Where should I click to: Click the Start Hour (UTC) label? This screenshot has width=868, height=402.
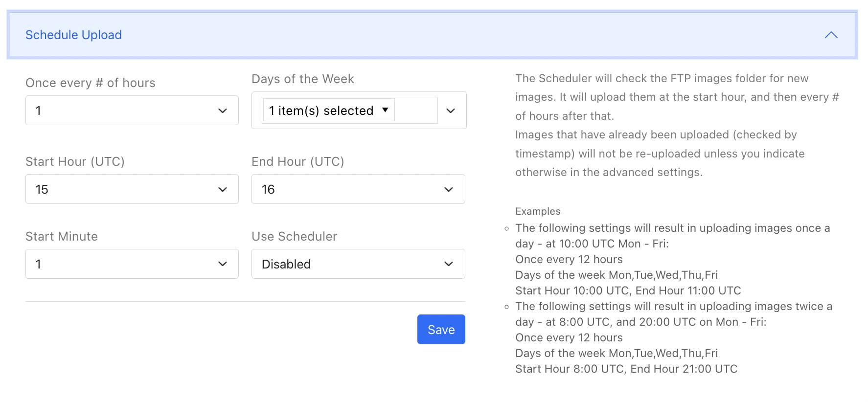pyautogui.click(x=75, y=161)
